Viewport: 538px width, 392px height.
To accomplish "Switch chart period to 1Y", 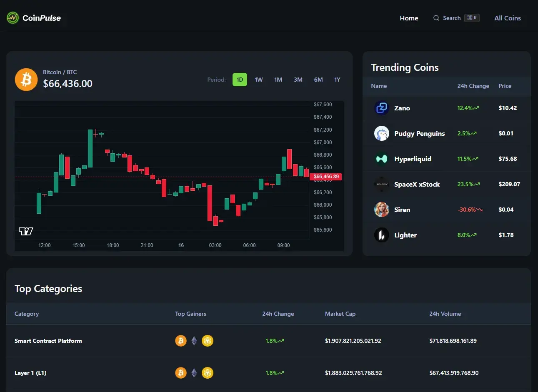I will tap(337, 80).
